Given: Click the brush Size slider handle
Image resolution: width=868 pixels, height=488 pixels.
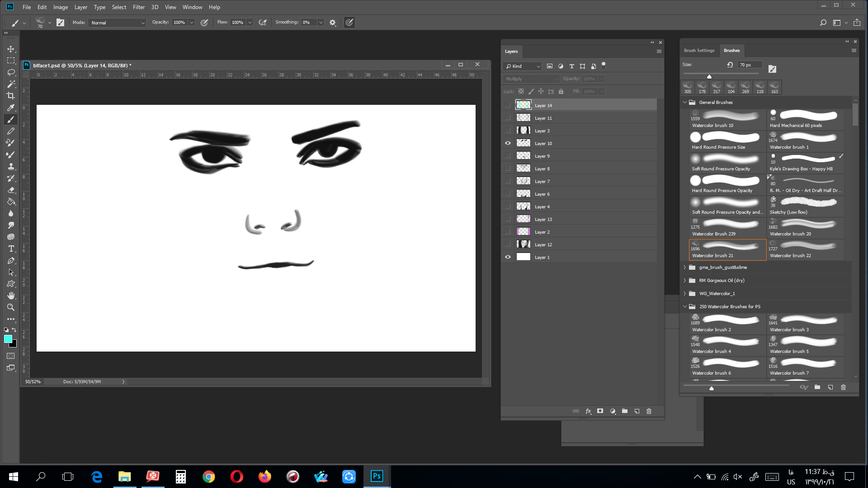Looking at the screenshot, I should pyautogui.click(x=709, y=77).
